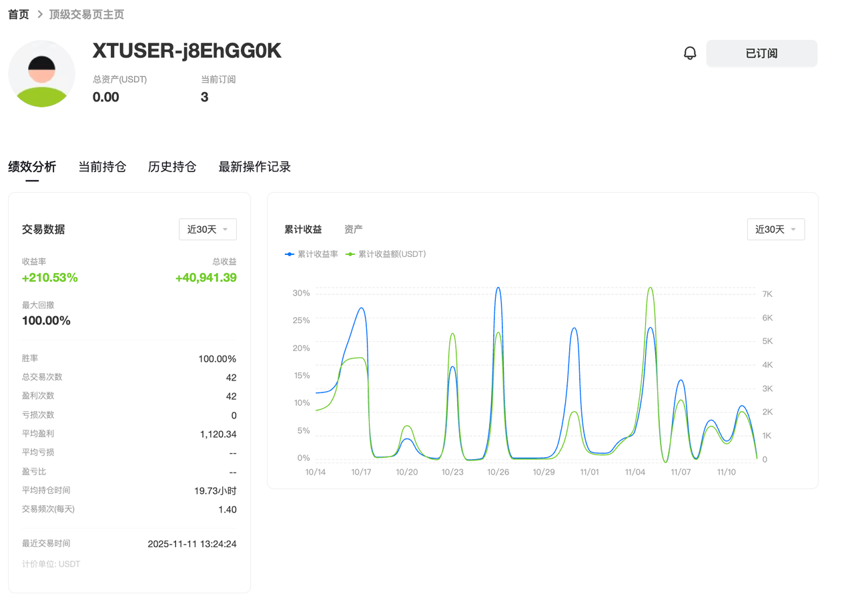Click the +40,941.39 total profit value

pos(206,278)
